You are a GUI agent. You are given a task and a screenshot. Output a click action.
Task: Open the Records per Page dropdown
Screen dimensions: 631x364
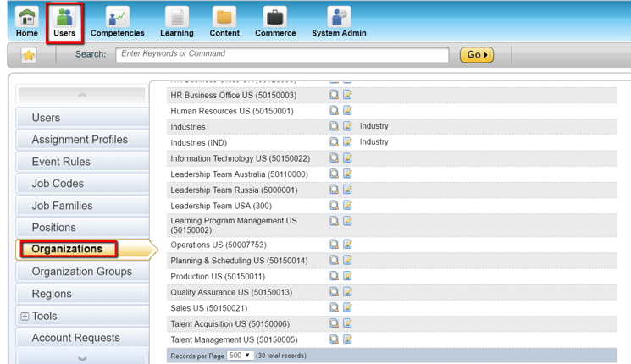coord(240,356)
